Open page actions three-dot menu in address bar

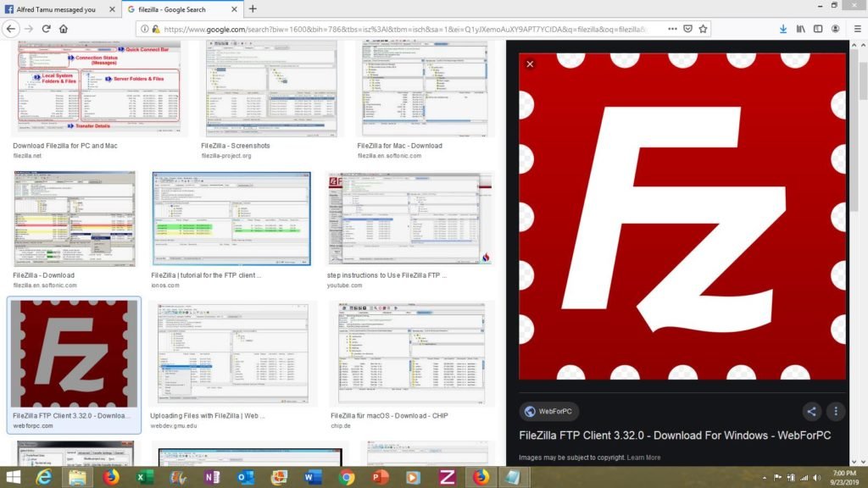[672, 29]
